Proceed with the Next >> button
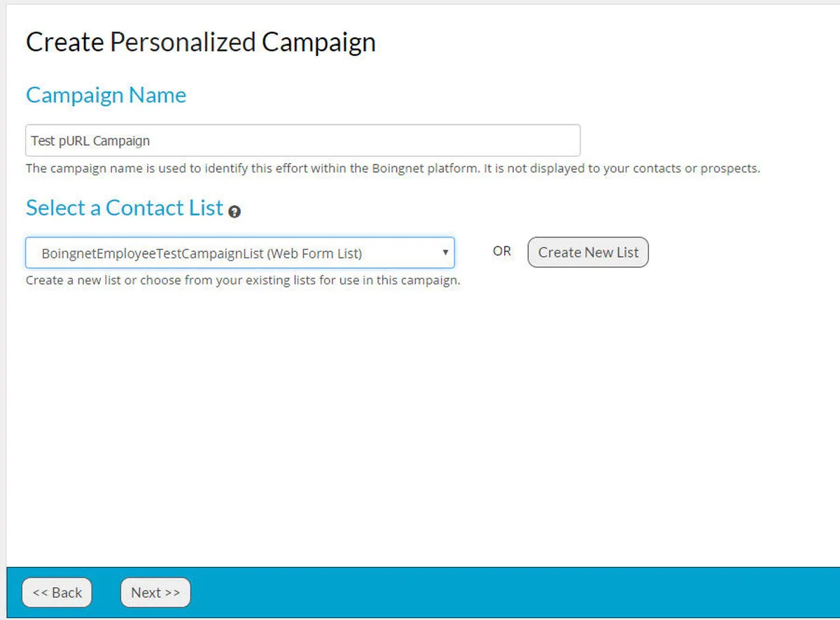The width and height of the screenshot is (840, 620). (x=155, y=593)
